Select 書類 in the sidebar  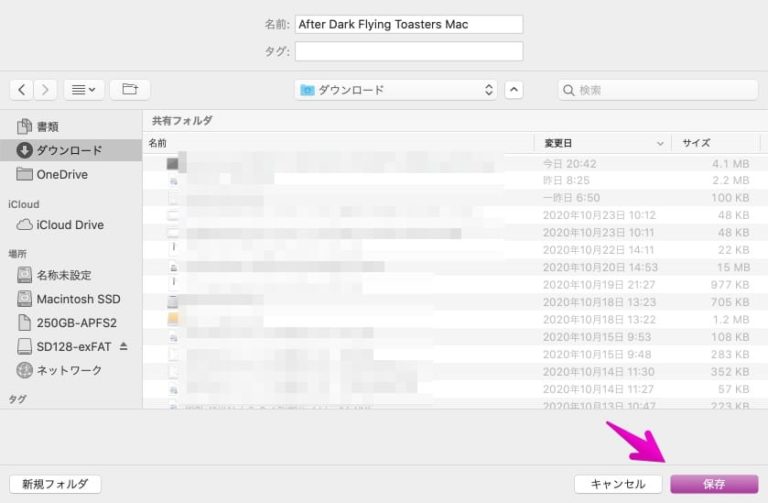[x=71, y=127]
